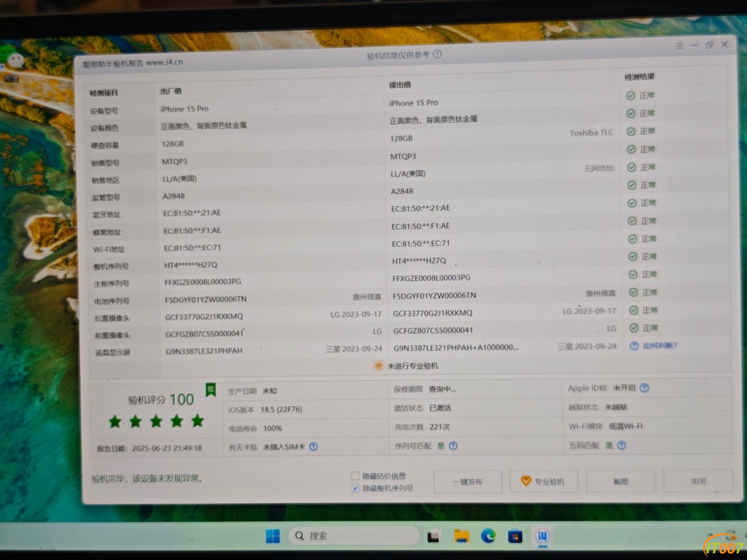The image size is (747, 560).
Task: Select the device color 正面黑色，背面原色钛金属 factory value
Action: pyautogui.click(x=204, y=126)
